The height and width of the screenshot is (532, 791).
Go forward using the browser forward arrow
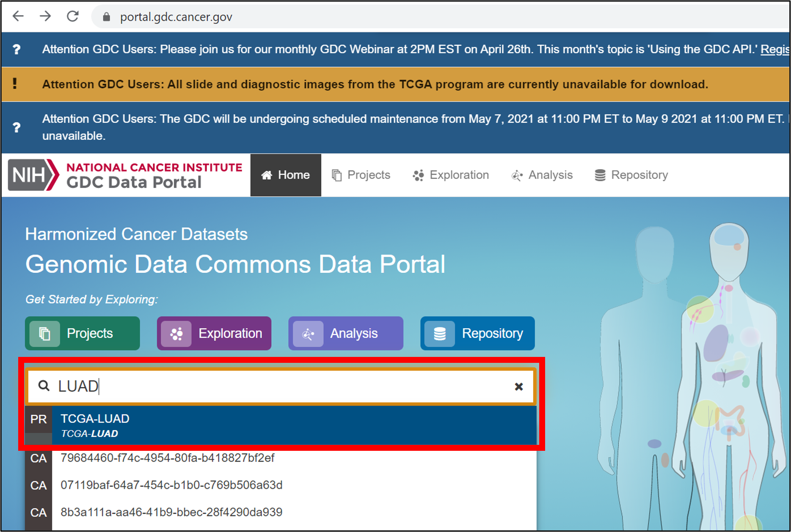click(45, 16)
